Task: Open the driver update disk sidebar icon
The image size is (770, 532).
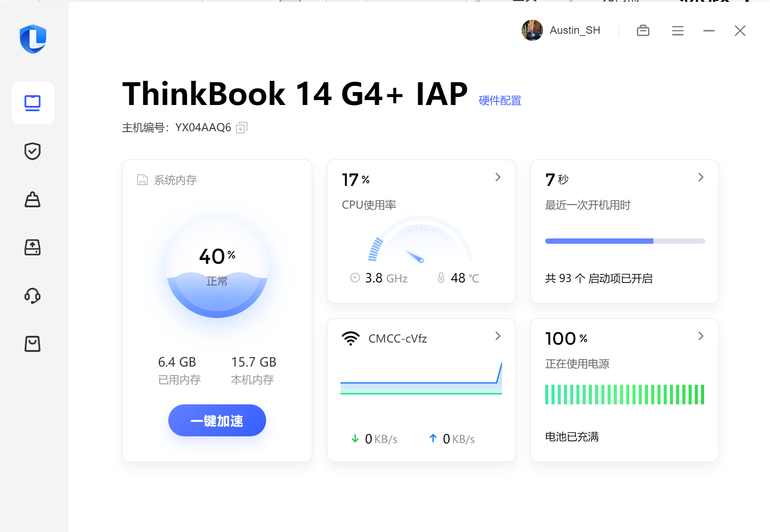Action: [x=32, y=247]
